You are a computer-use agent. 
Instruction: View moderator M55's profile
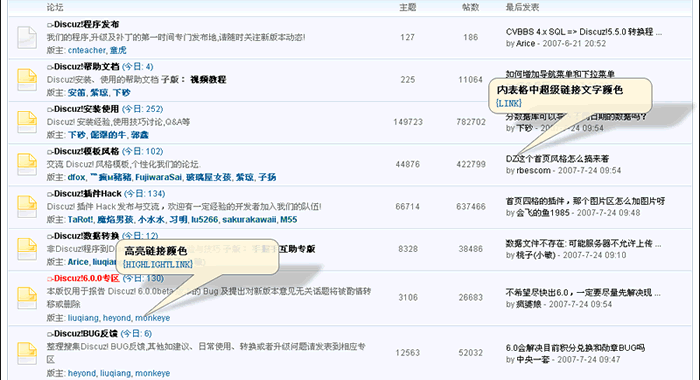pyautogui.click(x=288, y=220)
